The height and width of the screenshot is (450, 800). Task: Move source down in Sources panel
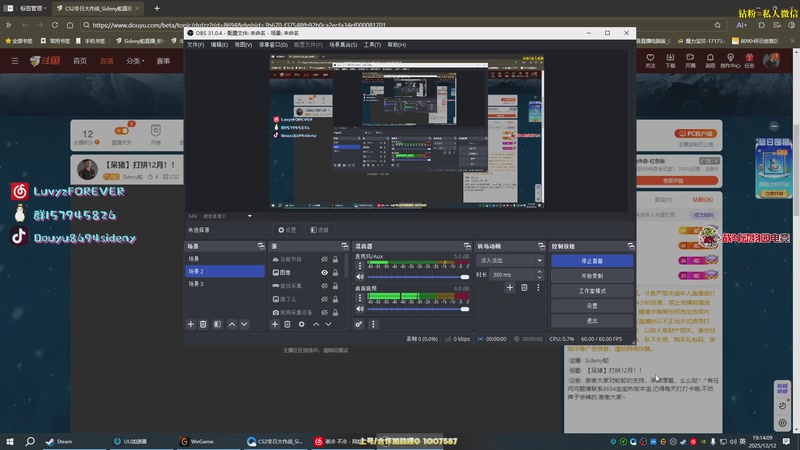[x=329, y=324]
